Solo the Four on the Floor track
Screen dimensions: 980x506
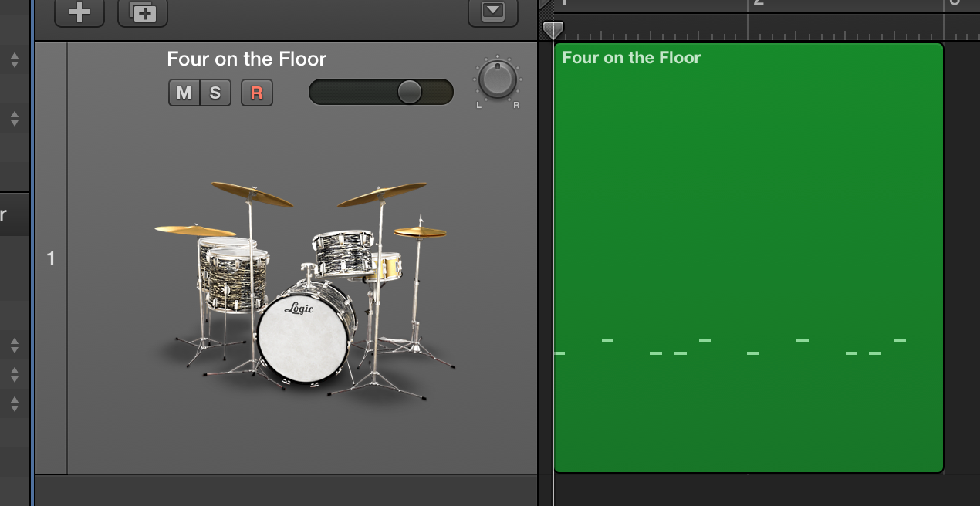coord(215,93)
